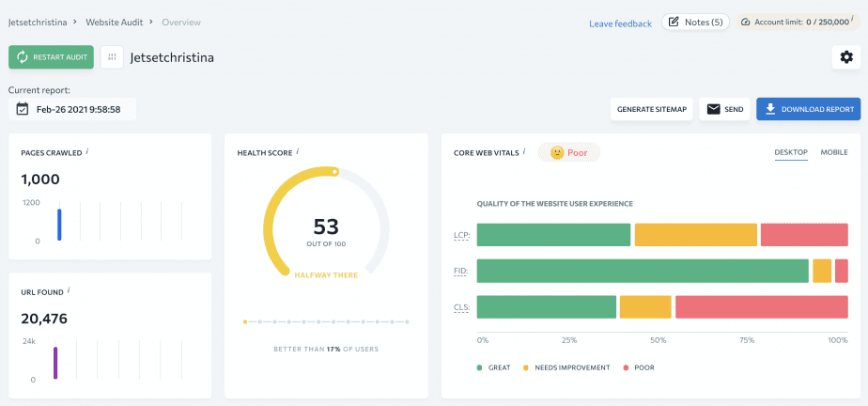Click the Halfway There label
This screenshot has height=406, width=868.
326,274
